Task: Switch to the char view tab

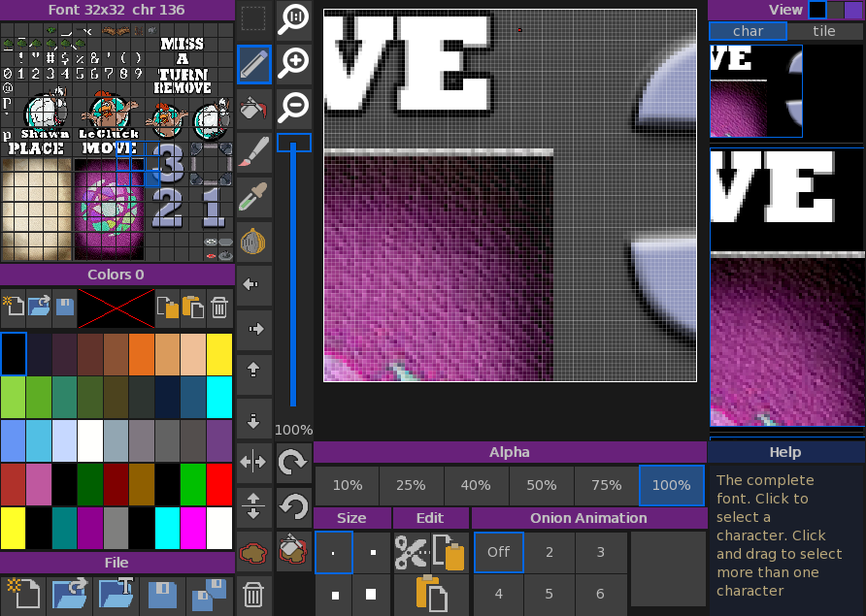Action: point(748,31)
